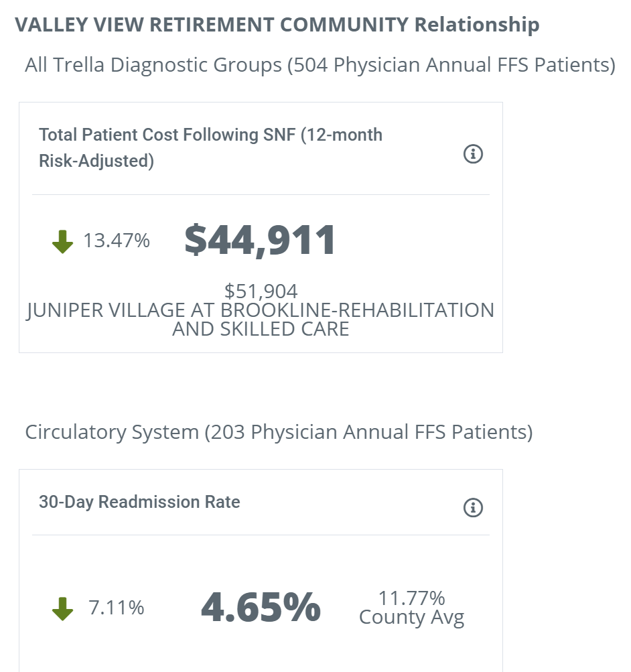Open info icon for Total Patient Cost card

coord(473,153)
